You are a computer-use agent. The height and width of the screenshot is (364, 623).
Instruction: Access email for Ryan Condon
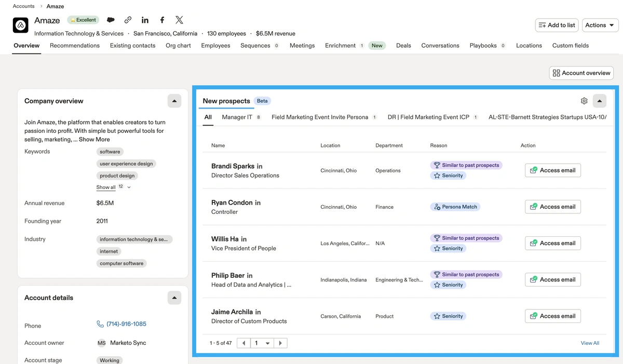(553, 207)
